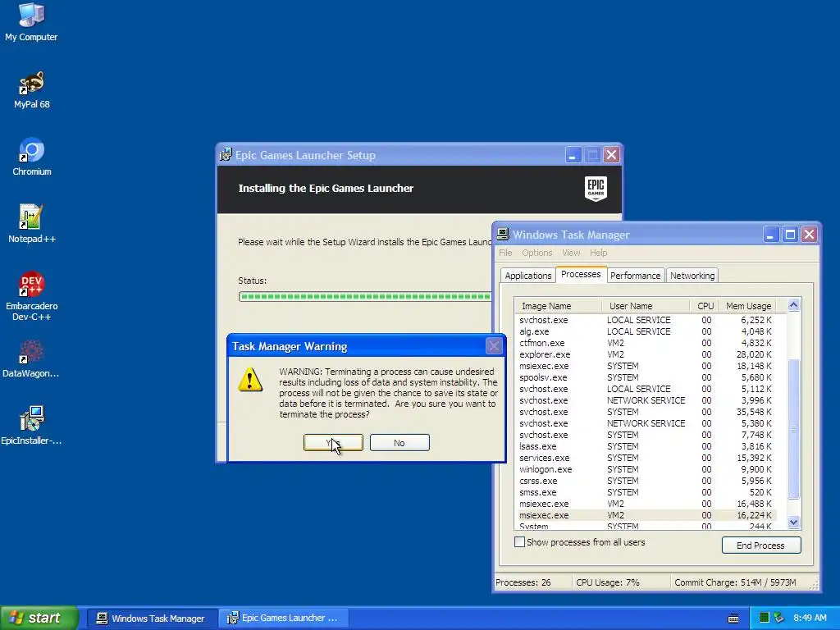Viewport: 840px width, 630px height.
Task: Confirm termination with the Yes button
Action: [333, 442]
